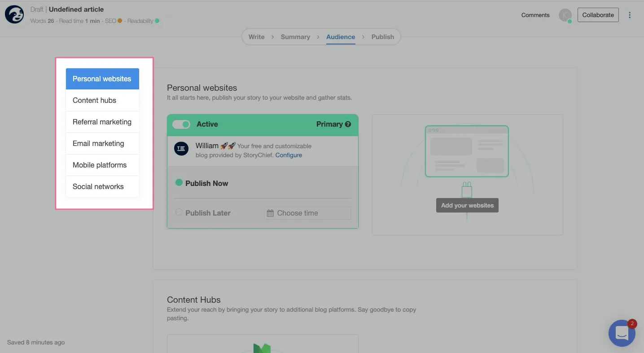
Task: Click the Collaborate button
Action: [598, 15]
